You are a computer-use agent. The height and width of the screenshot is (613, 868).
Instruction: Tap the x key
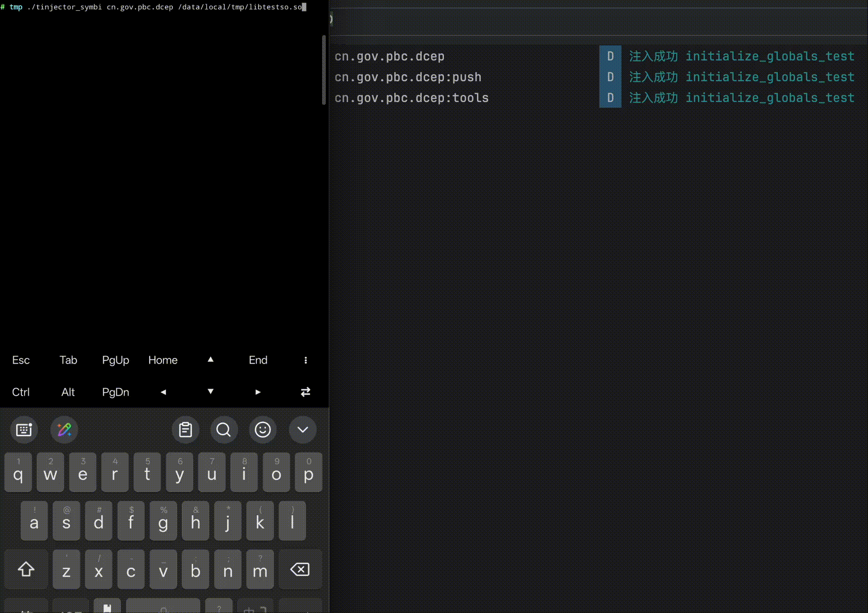point(99,569)
